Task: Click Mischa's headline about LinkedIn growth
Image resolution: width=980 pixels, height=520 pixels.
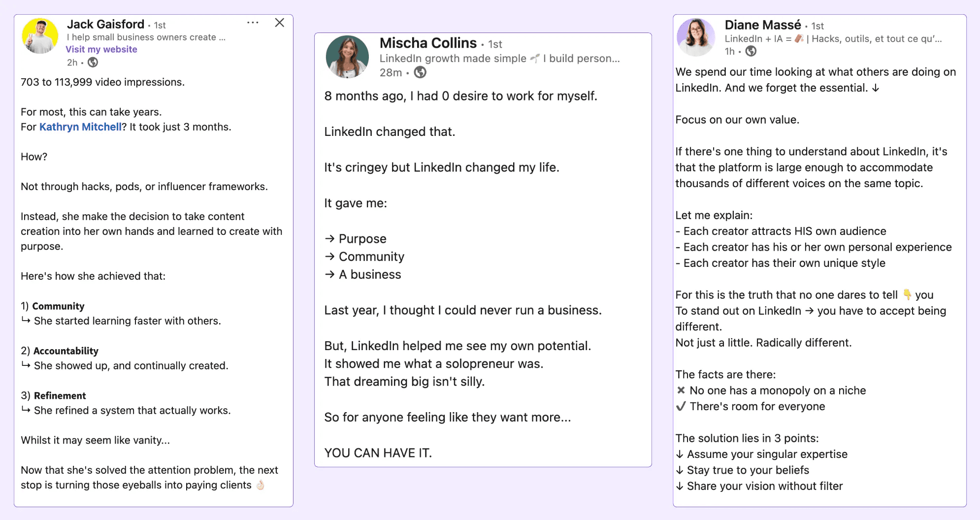Action: click(499, 59)
